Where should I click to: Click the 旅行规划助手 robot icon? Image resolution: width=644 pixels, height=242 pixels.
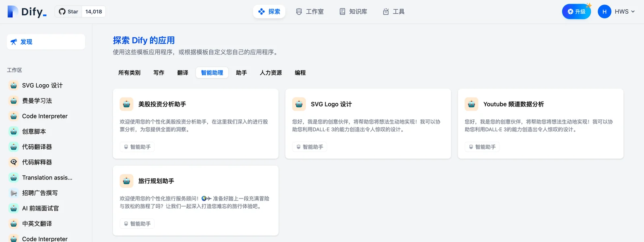126,181
